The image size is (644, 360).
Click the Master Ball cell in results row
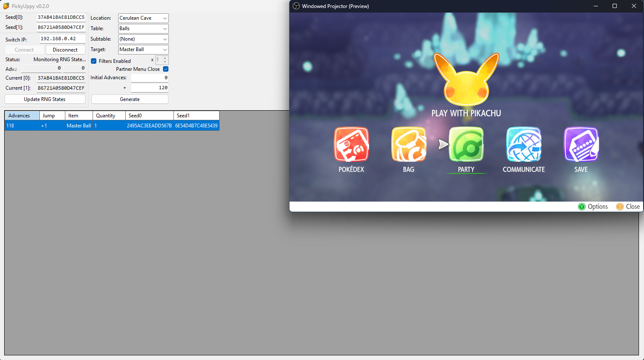click(x=79, y=126)
